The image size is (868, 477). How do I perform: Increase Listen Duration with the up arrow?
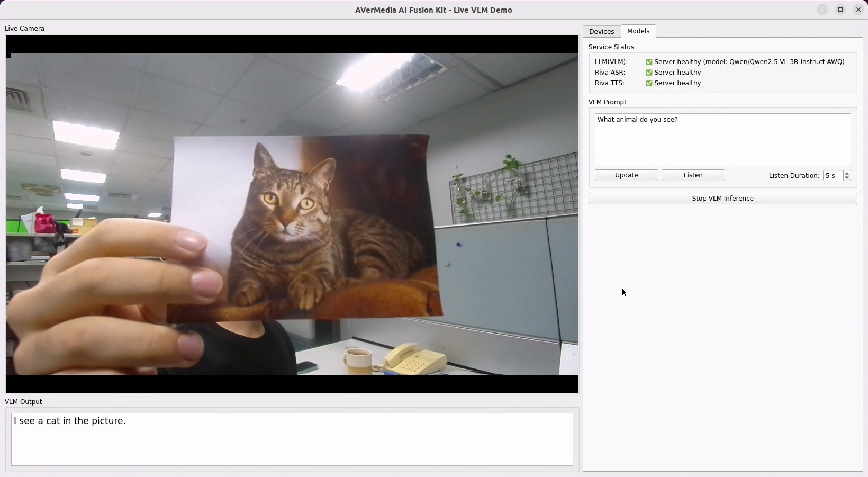pyautogui.click(x=847, y=173)
